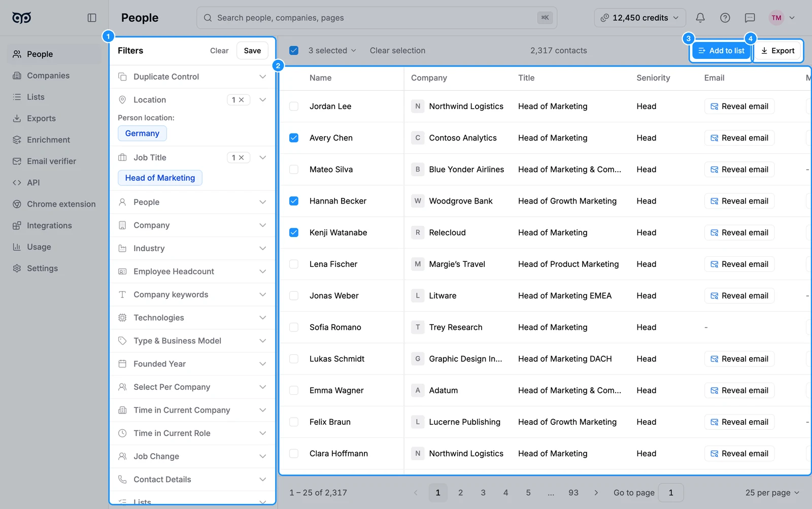This screenshot has width=812, height=509.
Task: Click Woodgrove Bank W company badge
Action: point(418,201)
